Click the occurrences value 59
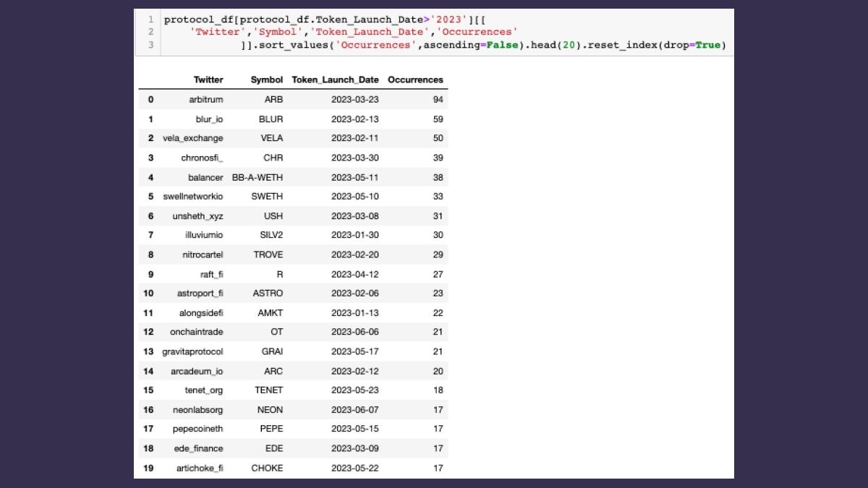This screenshot has width=868, height=488. click(x=438, y=119)
